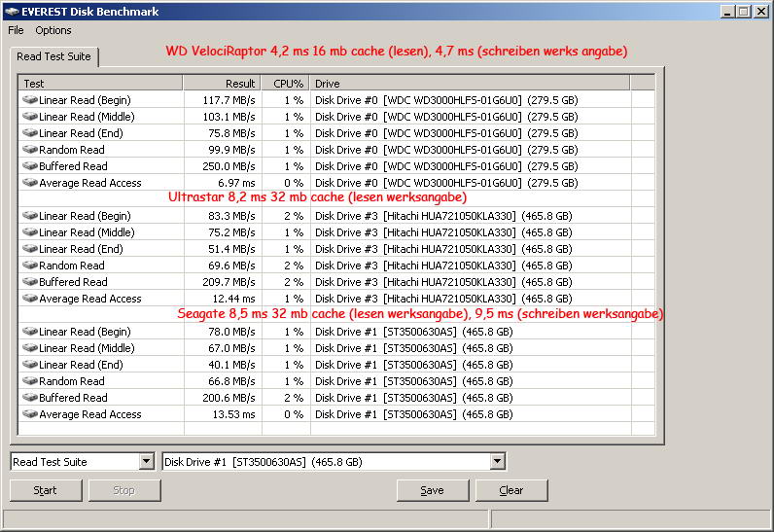Click the 0 % CPU value in the 13.53 ms row
Image resolution: width=774 pixels, height=532 pixels.
coord(294,414)
